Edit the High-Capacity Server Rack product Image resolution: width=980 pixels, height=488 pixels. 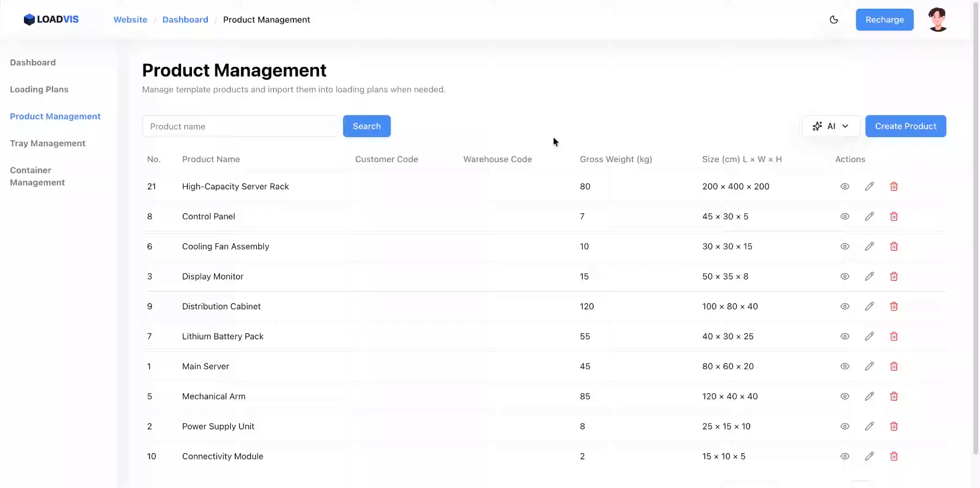(869, 187)
